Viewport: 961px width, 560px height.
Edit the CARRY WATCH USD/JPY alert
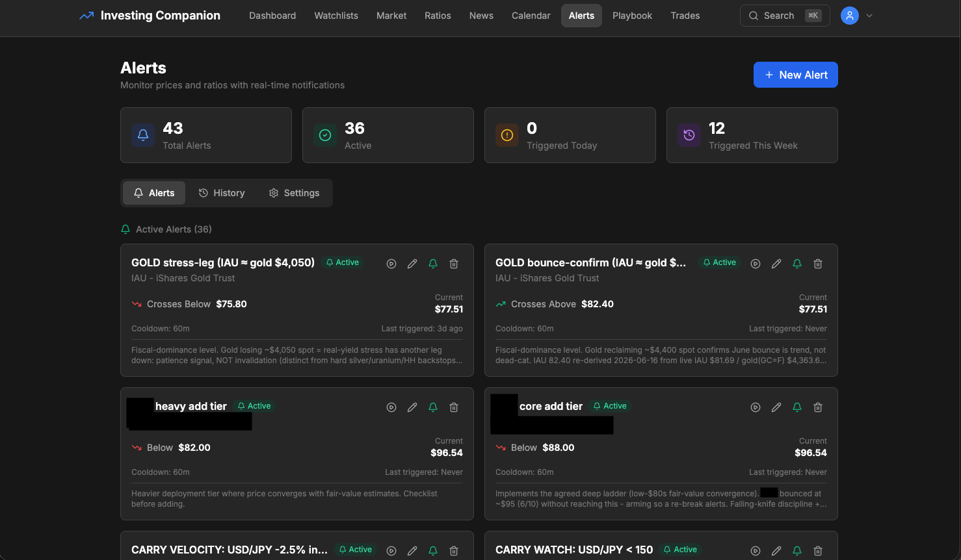[x=776, y=551]
